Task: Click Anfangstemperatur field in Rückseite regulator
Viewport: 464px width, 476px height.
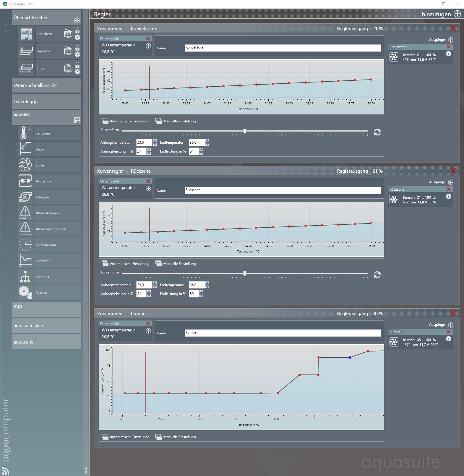Action: 144,285
